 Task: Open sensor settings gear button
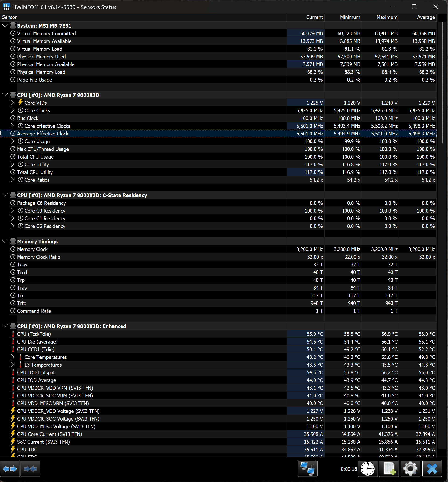[410, 469]
